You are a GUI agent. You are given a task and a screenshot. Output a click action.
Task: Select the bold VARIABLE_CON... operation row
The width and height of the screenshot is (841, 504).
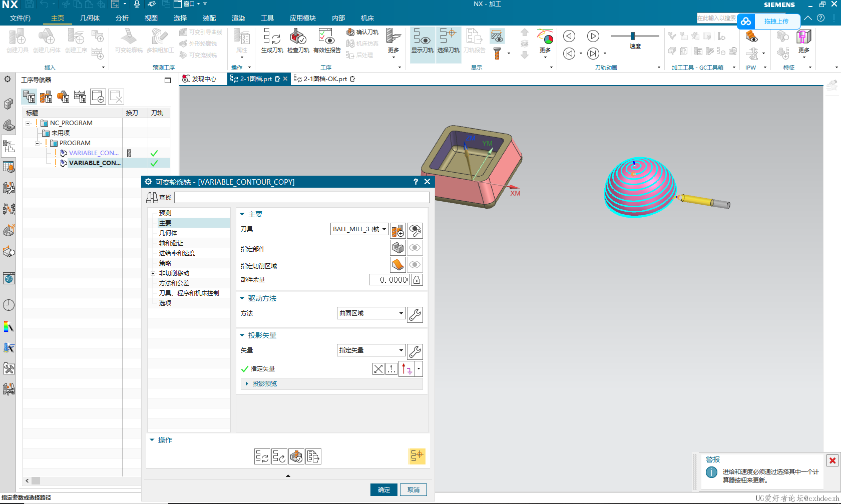click(x=94, y=163)
